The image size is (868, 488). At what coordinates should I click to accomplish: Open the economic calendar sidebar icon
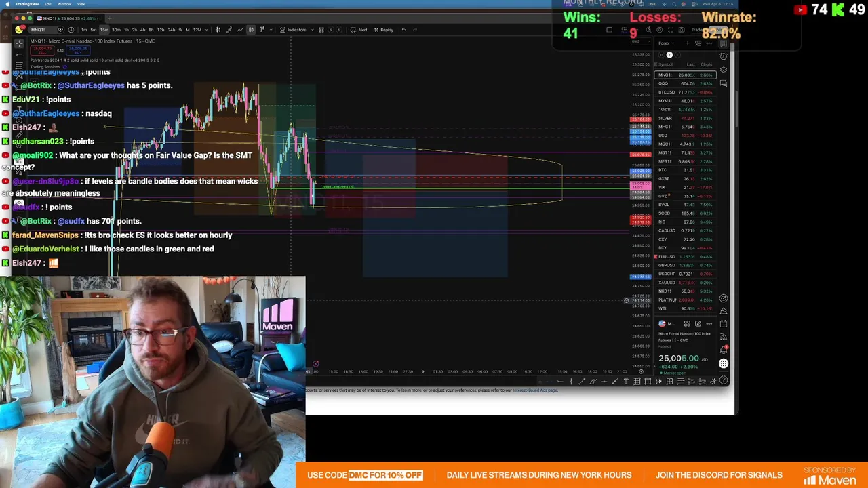click(724, 323)
